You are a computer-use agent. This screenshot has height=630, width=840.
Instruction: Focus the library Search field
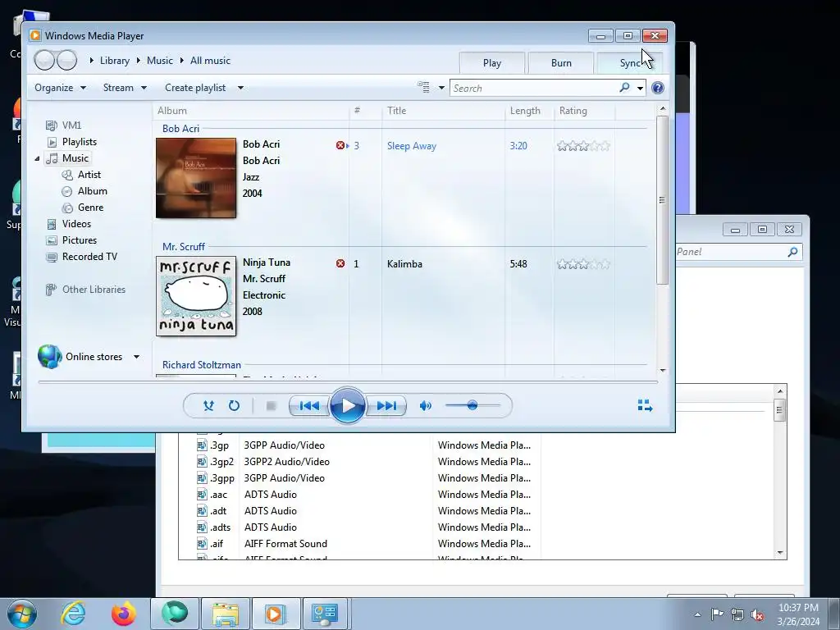tap(535, 88)
